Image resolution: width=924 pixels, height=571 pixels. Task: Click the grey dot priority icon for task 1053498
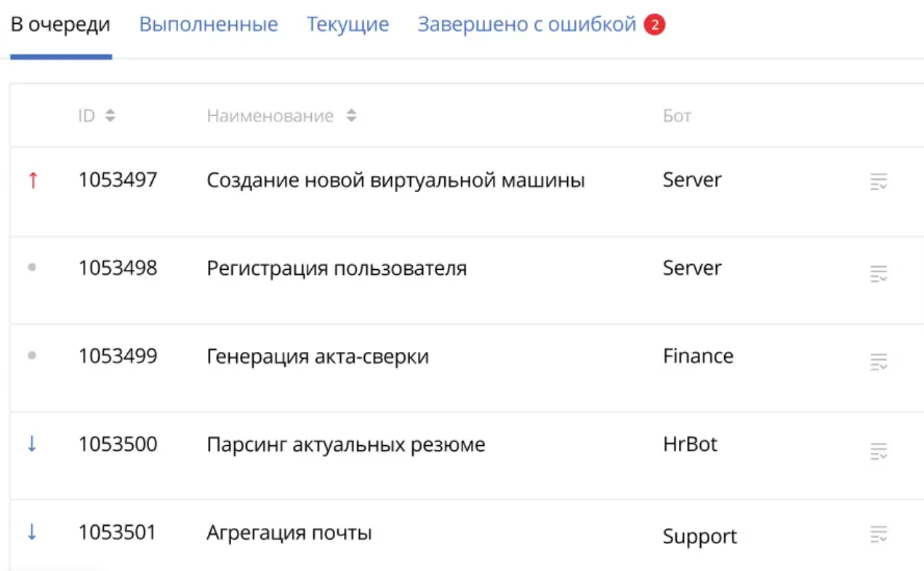32,268
